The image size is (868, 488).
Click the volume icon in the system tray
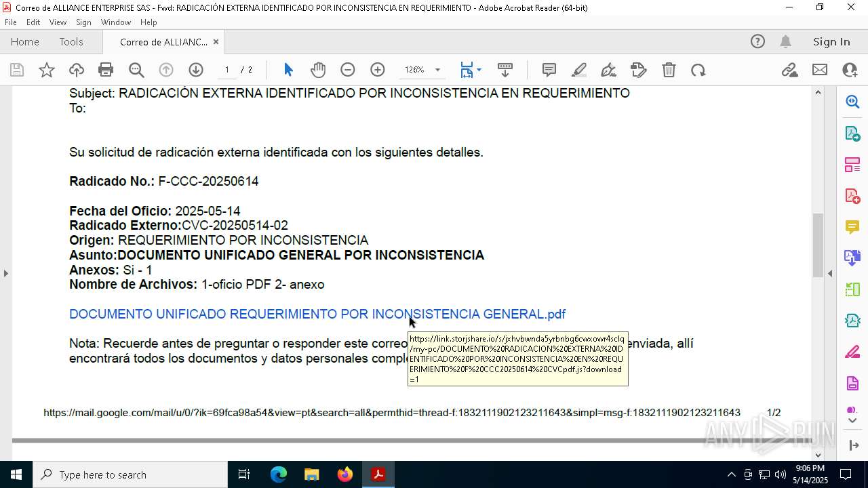tap(780, 474)
